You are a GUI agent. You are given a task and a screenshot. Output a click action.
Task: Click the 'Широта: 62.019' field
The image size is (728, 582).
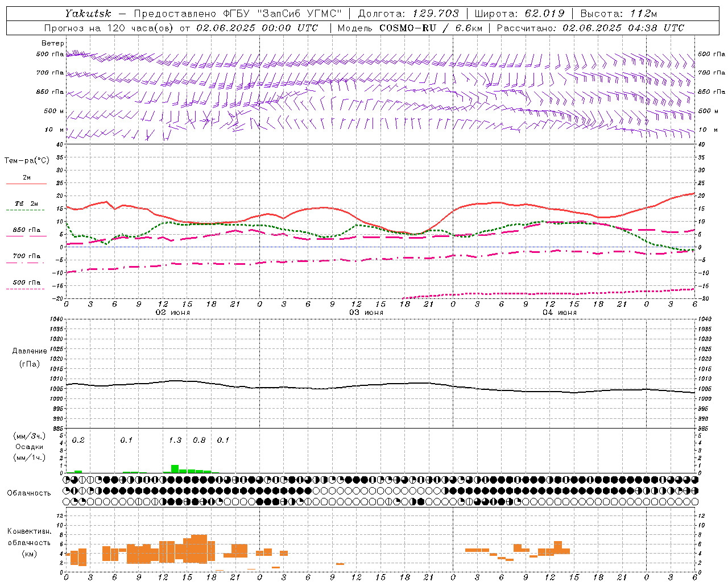coord(519,14)
